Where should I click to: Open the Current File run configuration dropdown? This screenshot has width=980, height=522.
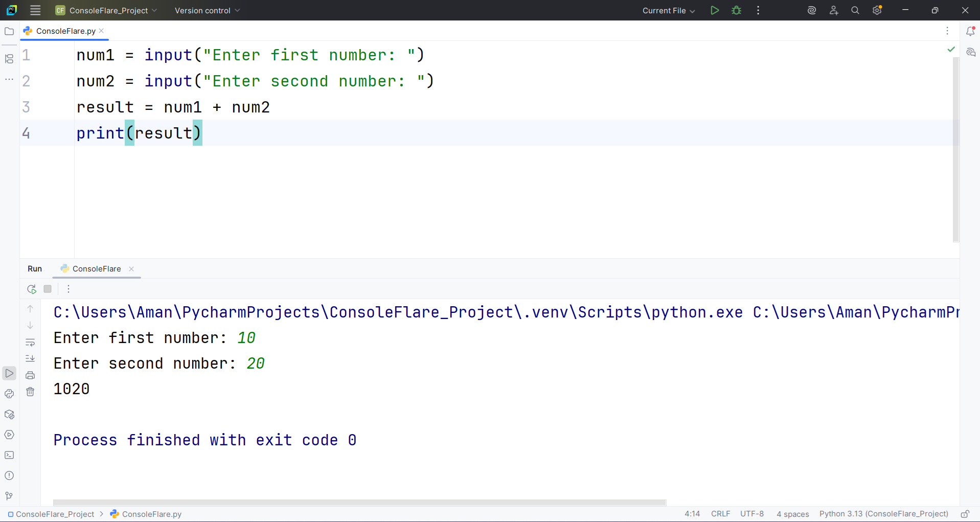coord(668,10)
